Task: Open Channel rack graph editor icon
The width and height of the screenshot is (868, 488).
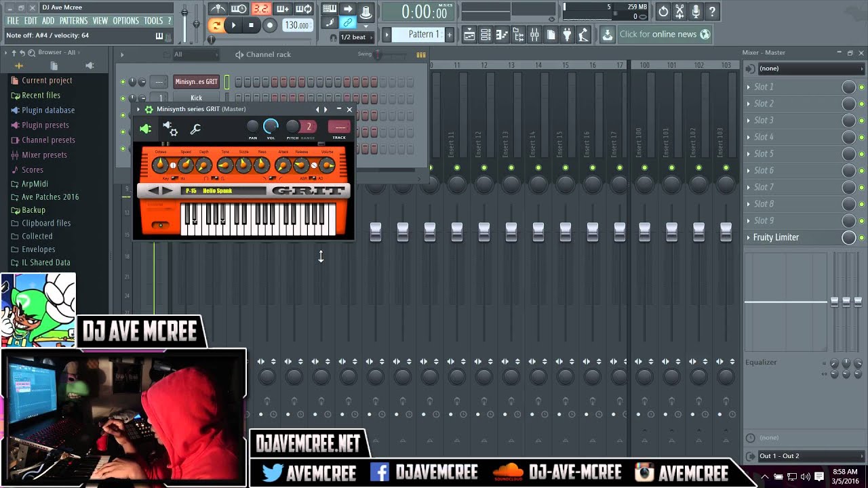Action: 420,55
